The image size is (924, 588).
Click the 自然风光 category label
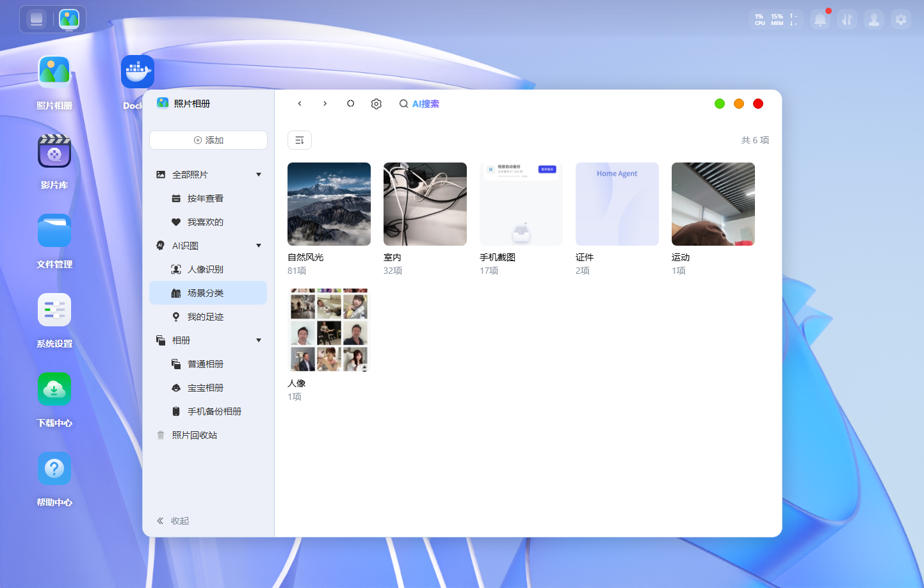[x=305, y=257]
